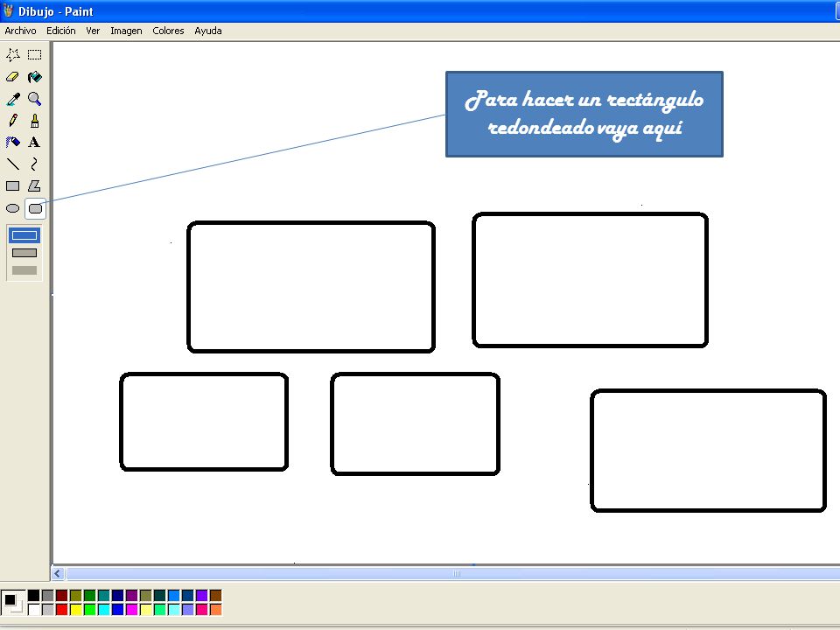
Task: Pick dark green swatch
Action: click(x=89, y=595)
